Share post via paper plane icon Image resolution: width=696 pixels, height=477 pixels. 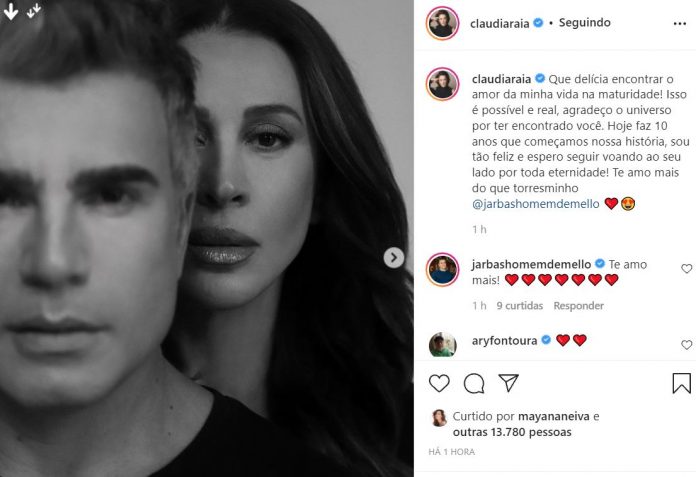pos(508,382)
